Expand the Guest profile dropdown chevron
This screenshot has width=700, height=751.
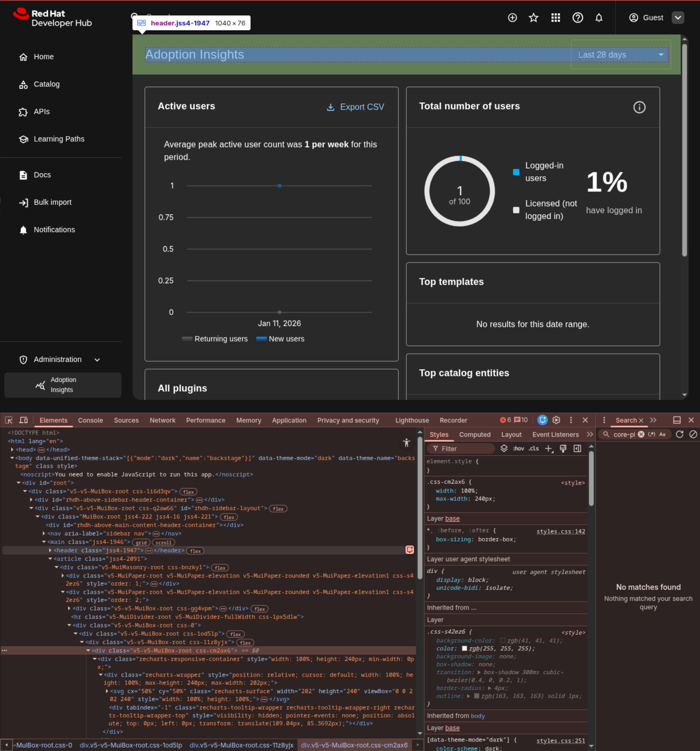tap(678, 18)
